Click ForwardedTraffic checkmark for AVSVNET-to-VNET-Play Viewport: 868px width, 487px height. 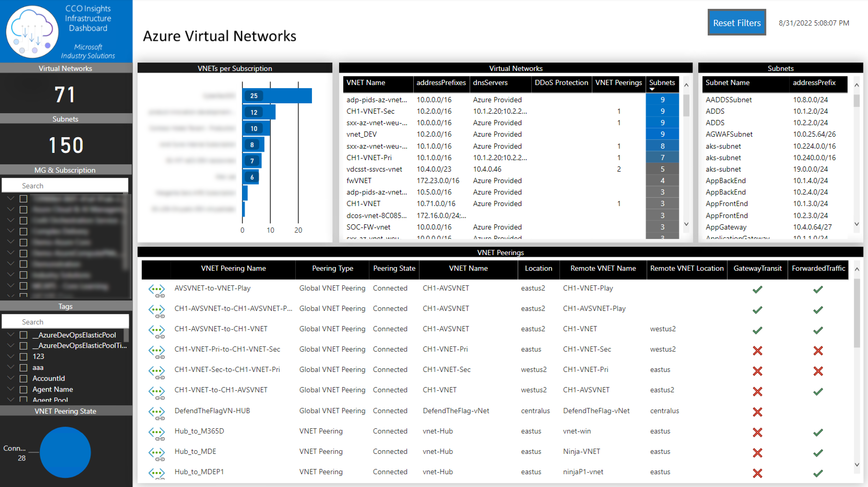[818, 289]
